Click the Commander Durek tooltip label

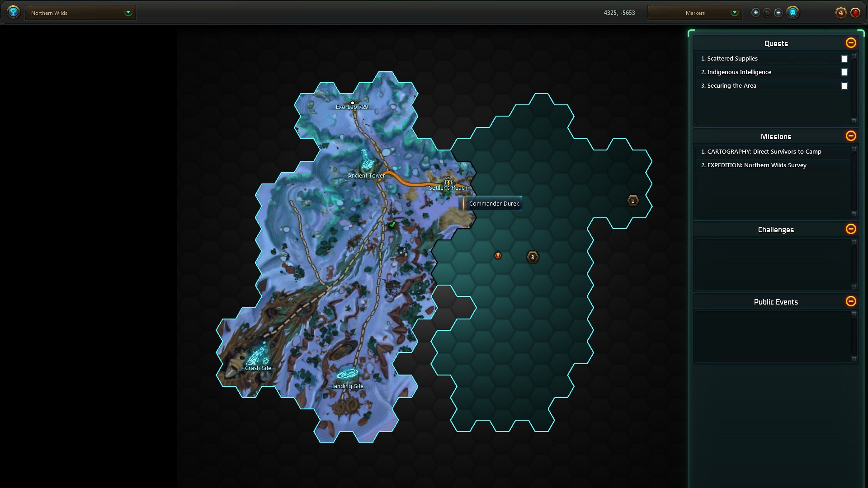pos(491,203)
